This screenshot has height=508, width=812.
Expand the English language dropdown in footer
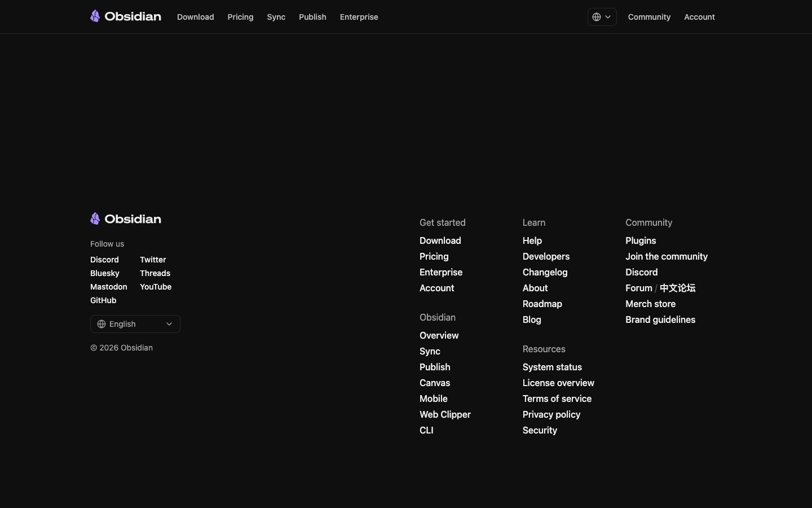[135, 324]
